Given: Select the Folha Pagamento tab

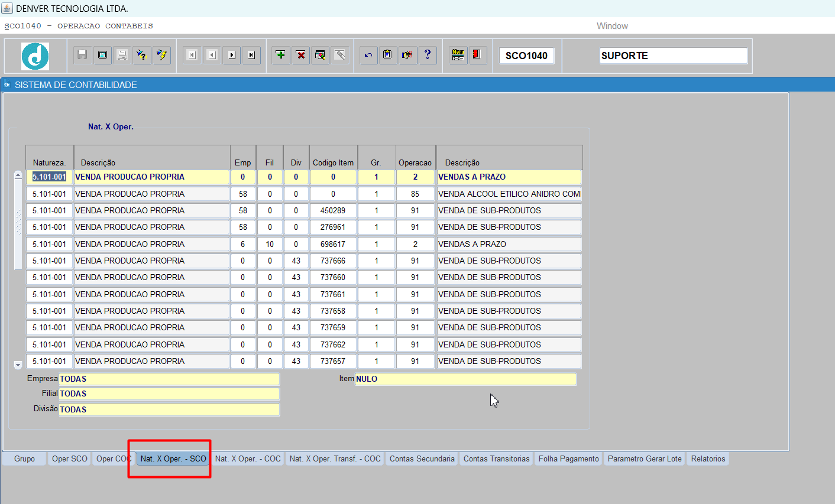Looking at the screenshot, I should pyautogui.click(x=568, y=459).
